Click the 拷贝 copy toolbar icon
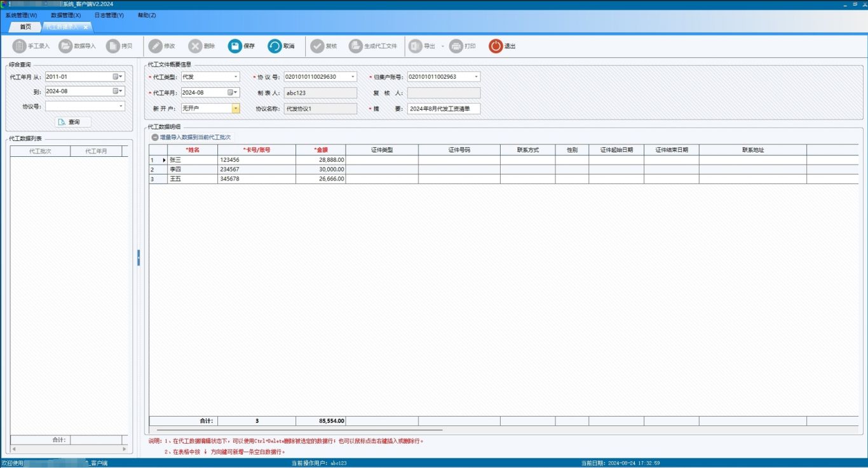 112,46
